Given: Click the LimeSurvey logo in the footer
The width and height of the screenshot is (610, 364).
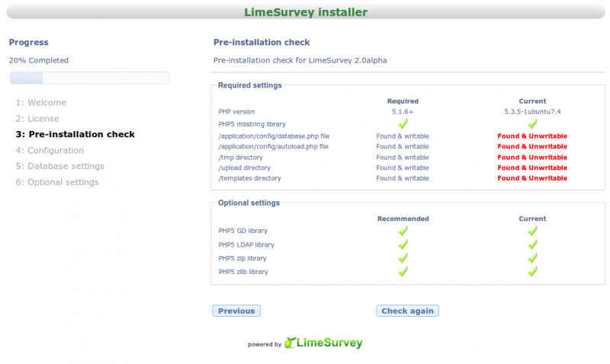Looking at the screenshot, I should coord(323,343).
